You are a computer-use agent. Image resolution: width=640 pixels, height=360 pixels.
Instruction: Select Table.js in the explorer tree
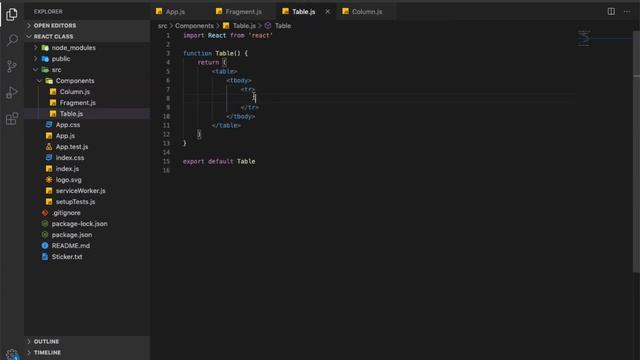tap(87, 114)
